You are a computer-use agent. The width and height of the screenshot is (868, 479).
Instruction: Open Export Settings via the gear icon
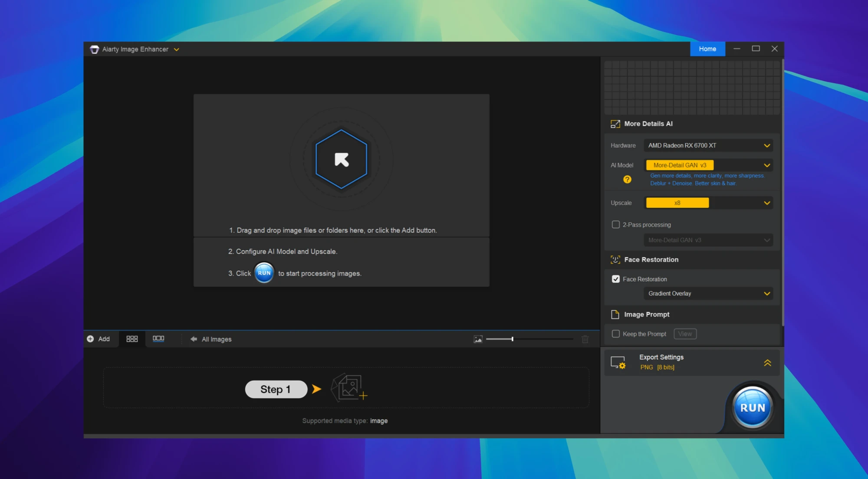tap(618, 363)
